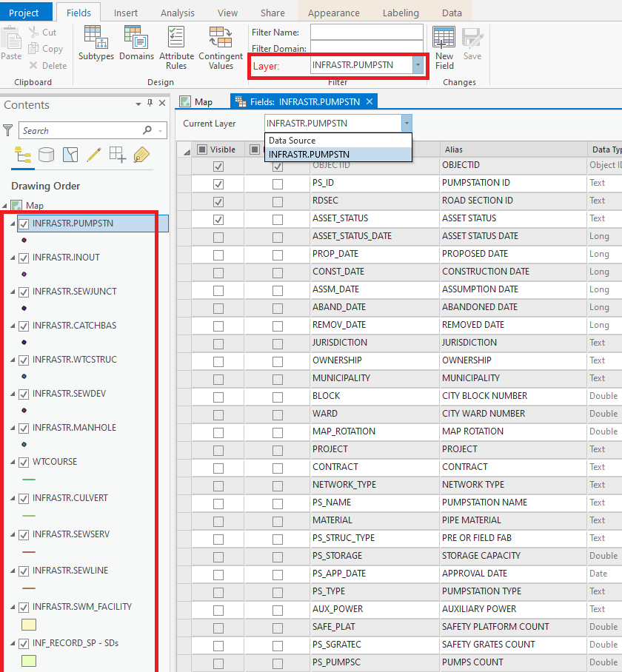The image size is (622, 672).
Task: Switch to the Map view tab
Action: (196, 101)
